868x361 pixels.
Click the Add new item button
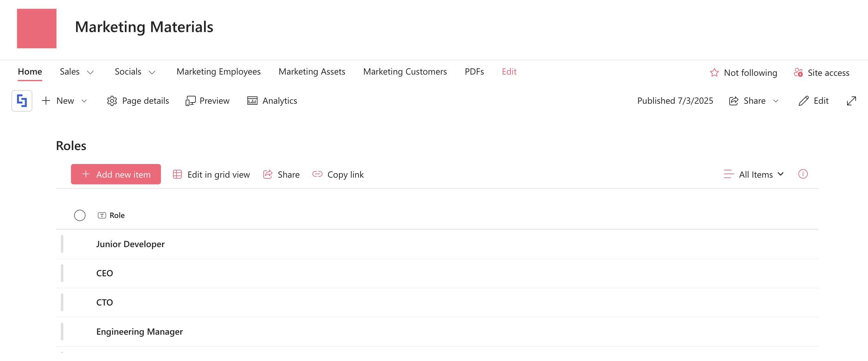click(116, 174)
